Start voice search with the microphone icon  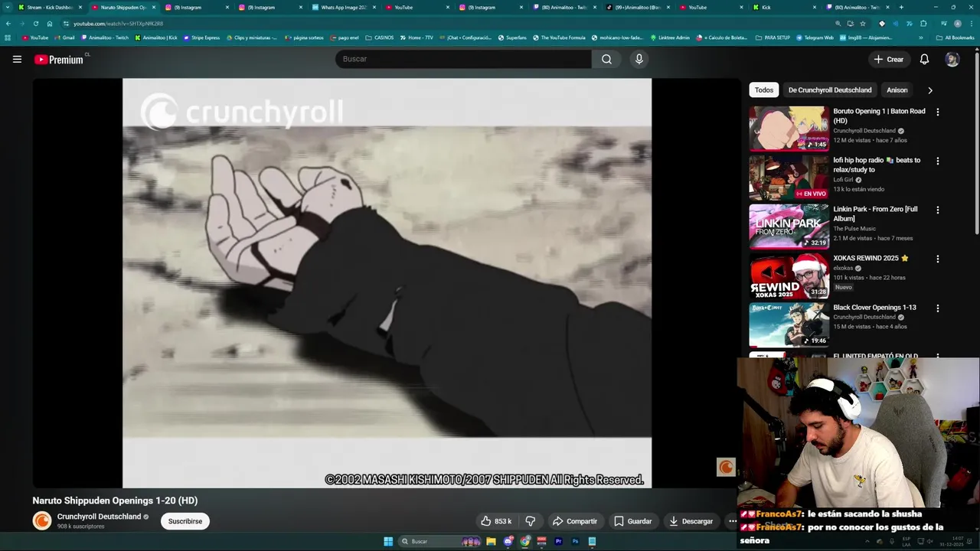639,59
